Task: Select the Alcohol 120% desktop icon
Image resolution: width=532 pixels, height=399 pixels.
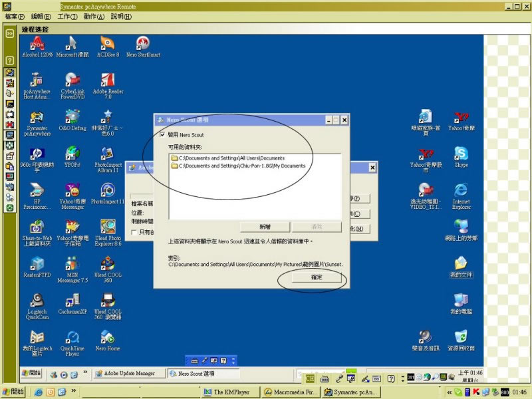Action: (37, 47)
